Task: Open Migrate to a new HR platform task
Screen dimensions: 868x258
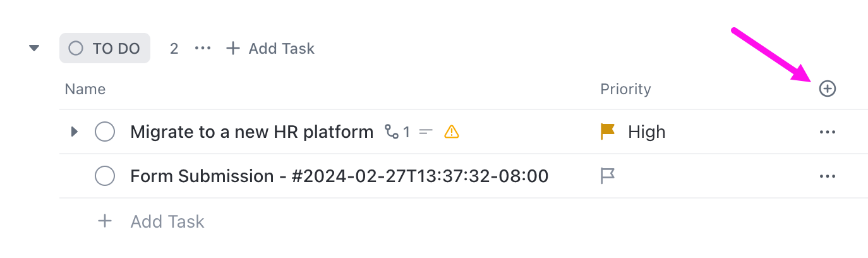Action: tap(252, 132)
